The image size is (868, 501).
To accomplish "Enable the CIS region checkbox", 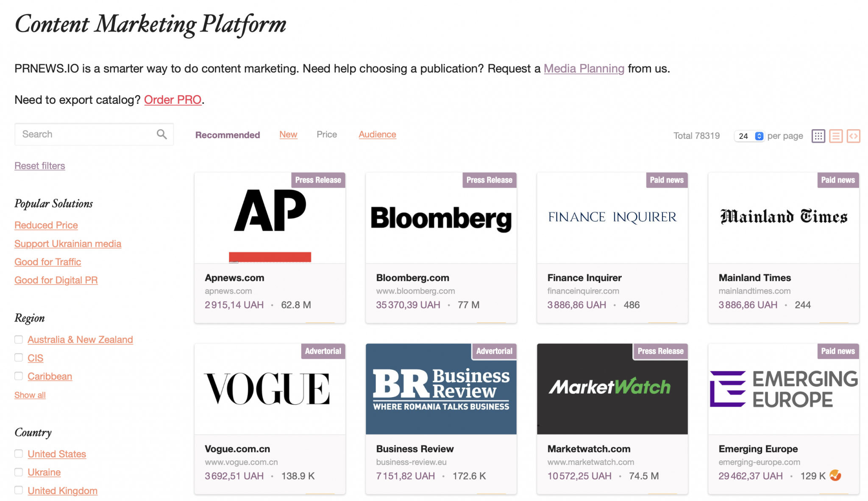I will 18,357.
